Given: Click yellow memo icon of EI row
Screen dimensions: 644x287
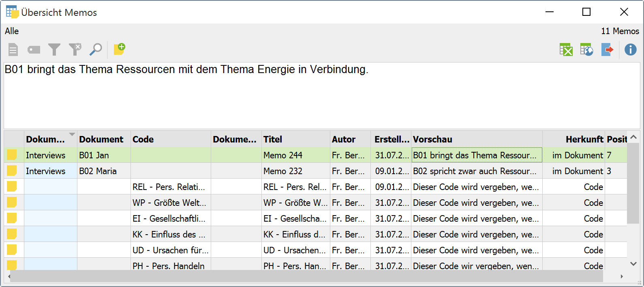Looking at the screenshot, I should [12, 218].
